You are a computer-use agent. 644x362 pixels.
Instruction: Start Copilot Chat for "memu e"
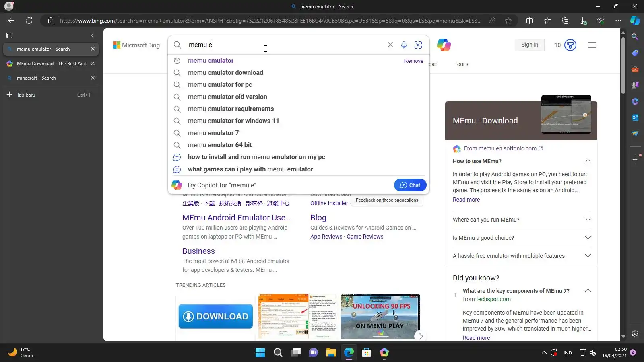410,185
